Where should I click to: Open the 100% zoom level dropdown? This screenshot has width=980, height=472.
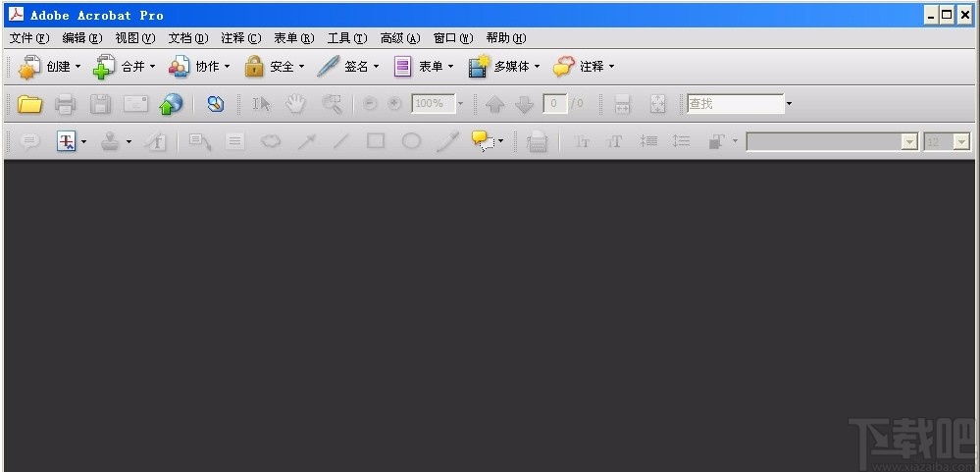pyautogui.click(x=461, y=104)
